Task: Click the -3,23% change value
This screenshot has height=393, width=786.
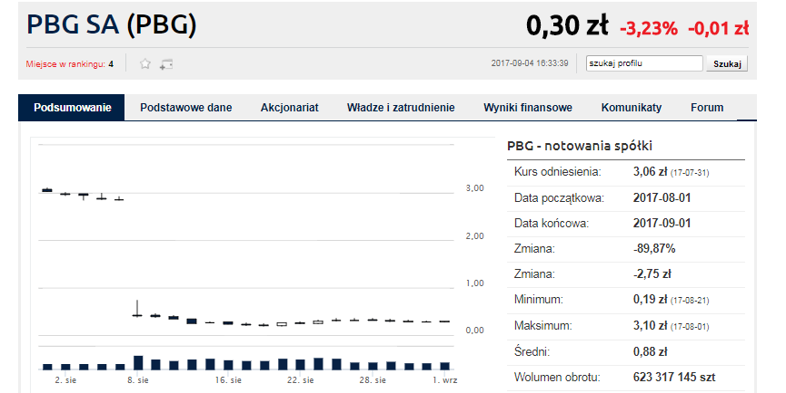Action: tap(649, 29)
